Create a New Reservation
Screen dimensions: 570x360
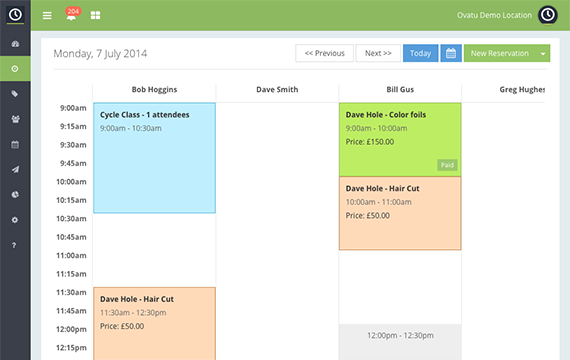tap(500, 53)
